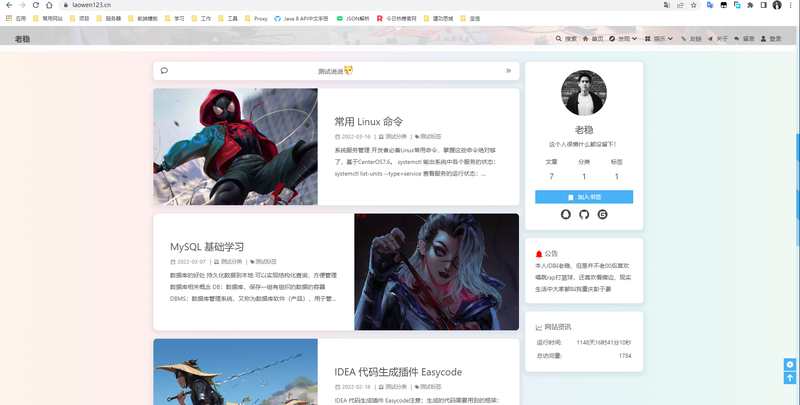Screen dimensions: 800x405
Task: Go to 首页 in the site navigation
Action: (x=593, y=39)
